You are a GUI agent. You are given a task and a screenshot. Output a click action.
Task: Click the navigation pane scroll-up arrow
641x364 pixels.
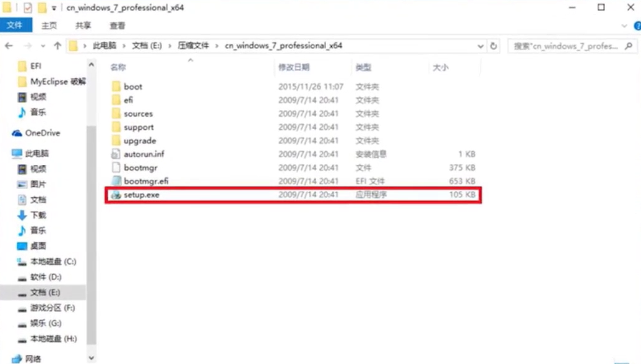coord(92,64)
